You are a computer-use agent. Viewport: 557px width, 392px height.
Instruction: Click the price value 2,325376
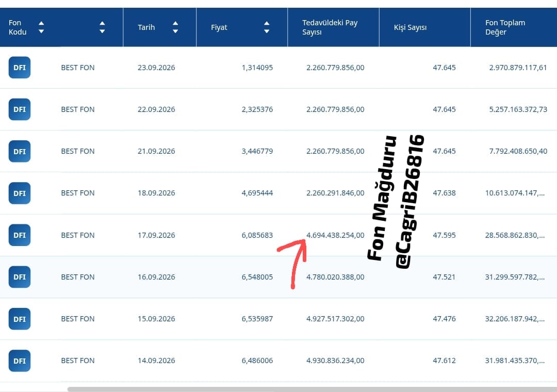pyautogui.click(x=257, y=109)
